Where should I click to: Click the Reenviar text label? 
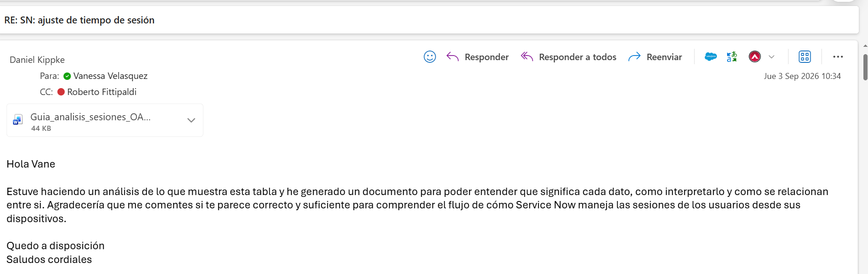click(x=664, y=57)
